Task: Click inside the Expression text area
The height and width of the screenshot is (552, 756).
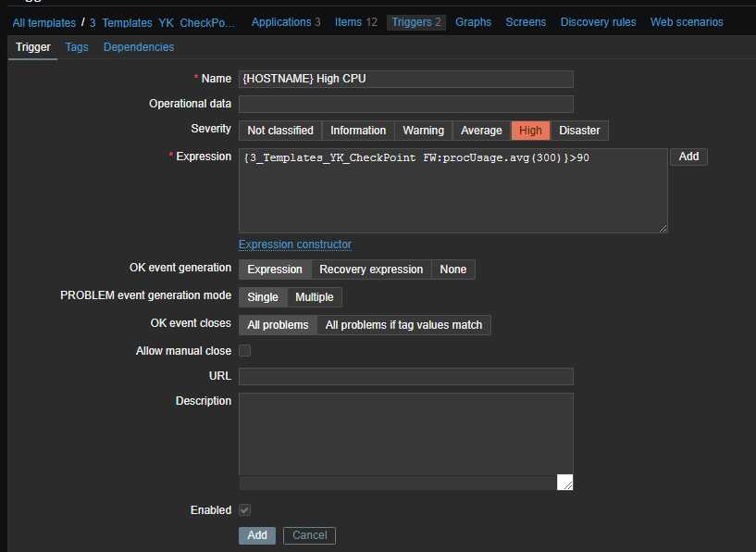Action: [453, 191]
